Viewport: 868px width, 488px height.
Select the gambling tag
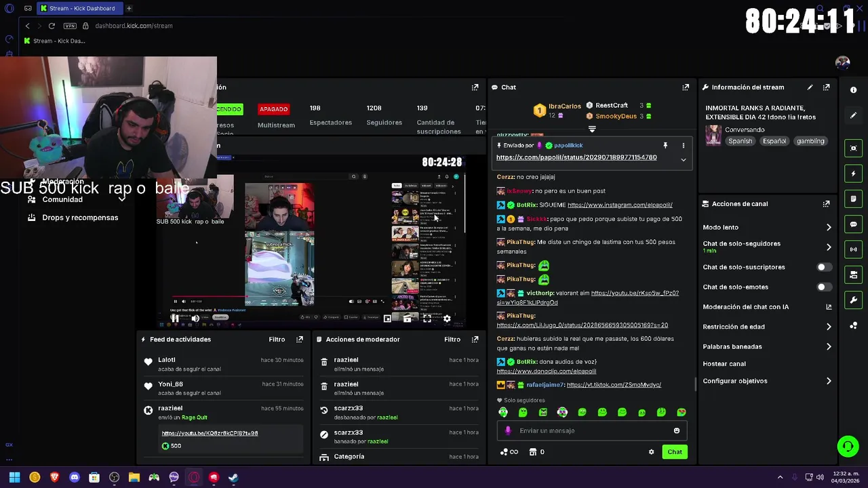[x=810, y=141]
